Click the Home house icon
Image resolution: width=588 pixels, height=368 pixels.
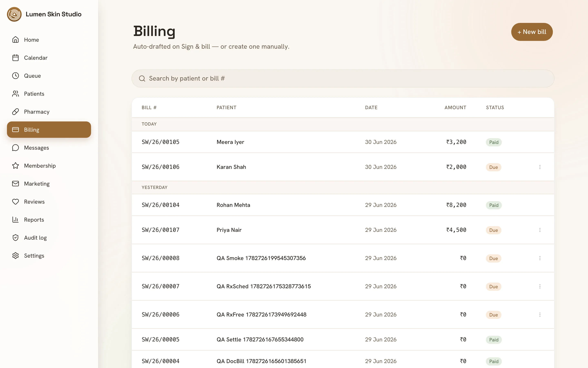pos(16,40)
